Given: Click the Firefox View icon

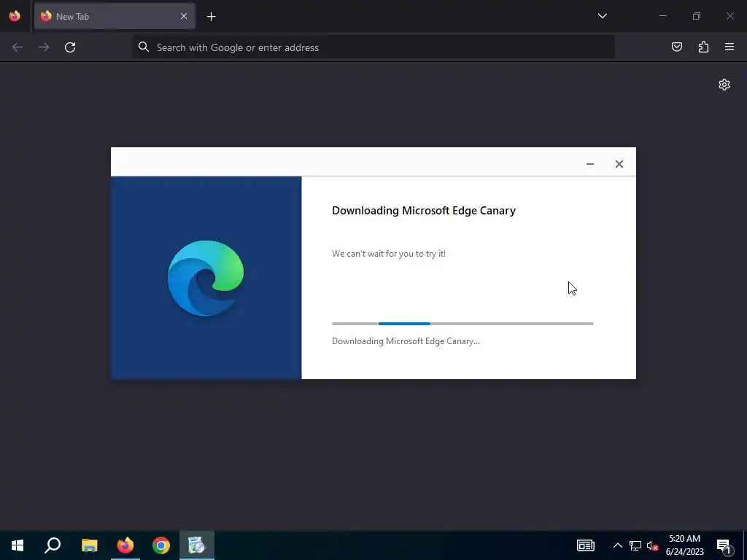Looking at the screenshot, I should (15, 16).
